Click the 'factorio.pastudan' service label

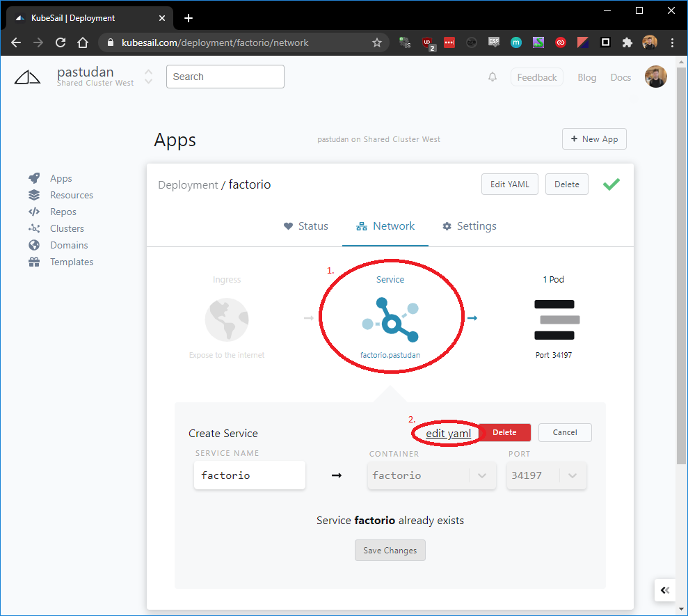point(390,355)
